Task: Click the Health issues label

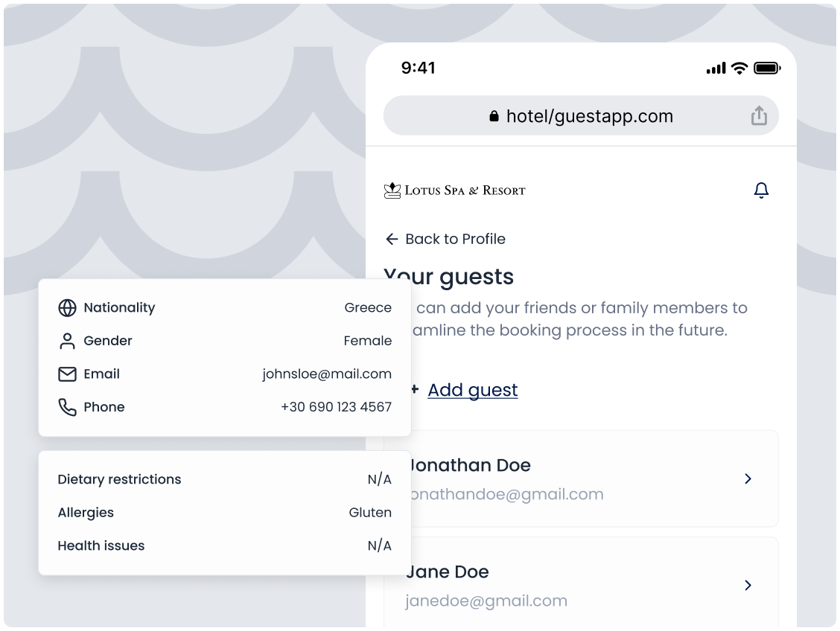Action: coord(101,546)
